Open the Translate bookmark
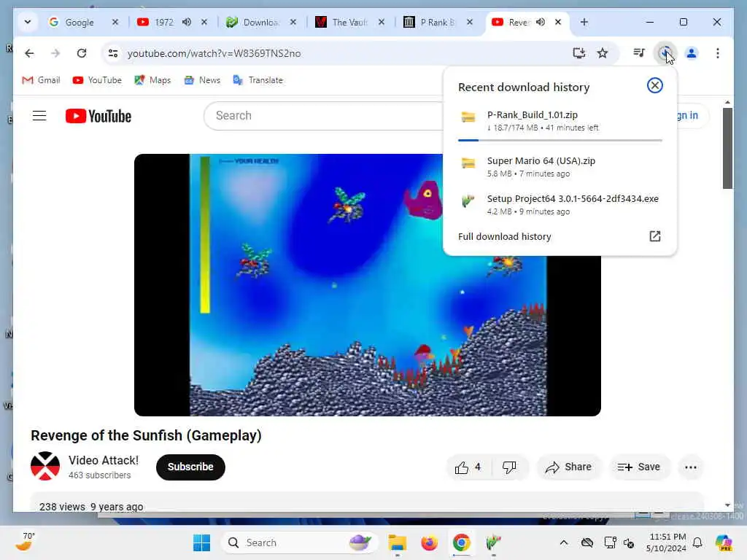Image resolution: width=747 pixels, height=560 pixels. [x=258, y=80]
